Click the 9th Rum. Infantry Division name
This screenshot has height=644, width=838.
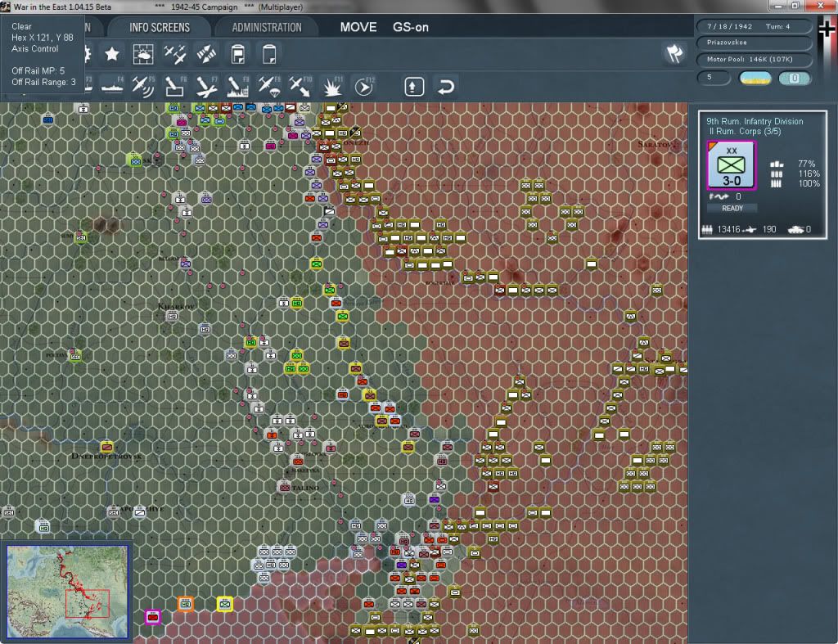click(x=755, y=121)
